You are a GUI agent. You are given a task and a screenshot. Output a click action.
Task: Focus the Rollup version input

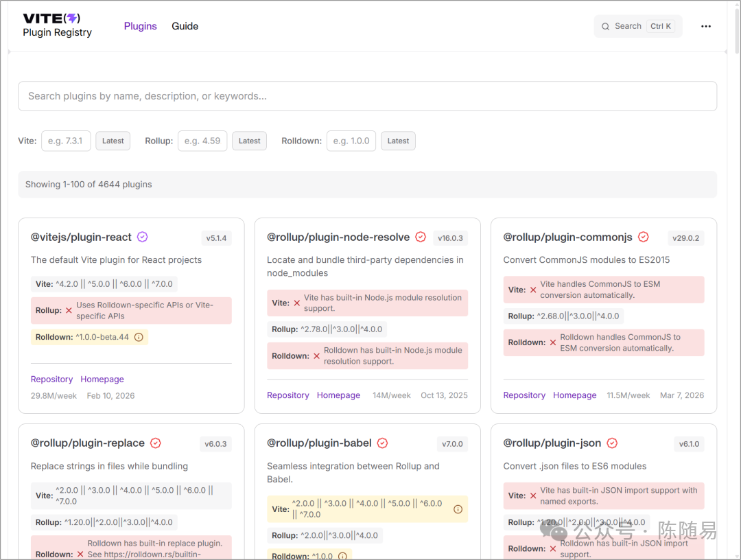pyautogui.click(x=202, y=141)
